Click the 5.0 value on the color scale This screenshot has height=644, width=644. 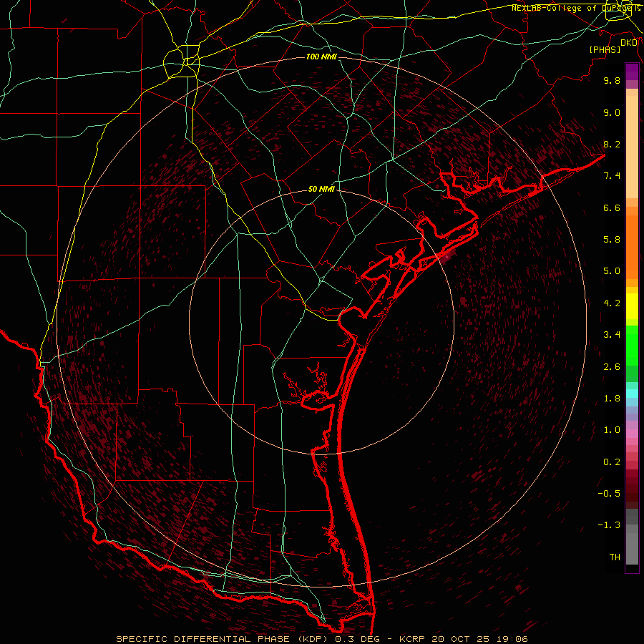click(x=612, y=271)
